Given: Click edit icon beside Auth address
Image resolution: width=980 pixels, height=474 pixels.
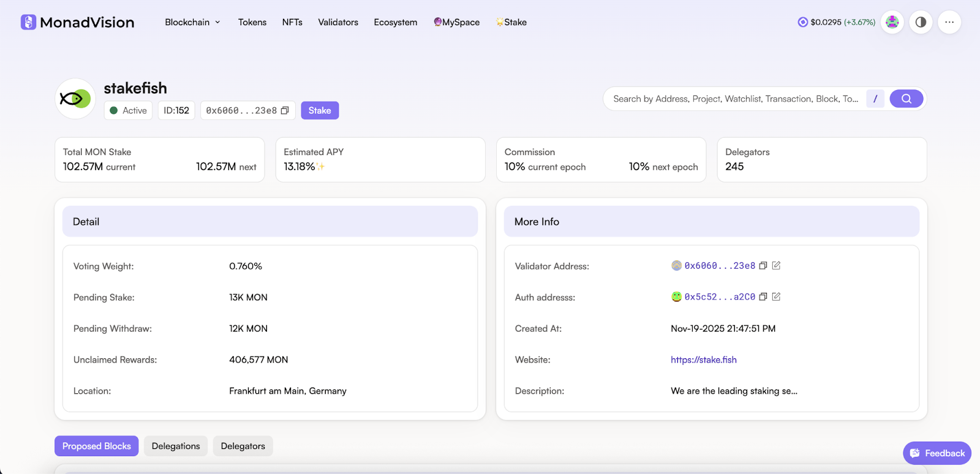Looking at the screenshot, I should tap(776, 297).
